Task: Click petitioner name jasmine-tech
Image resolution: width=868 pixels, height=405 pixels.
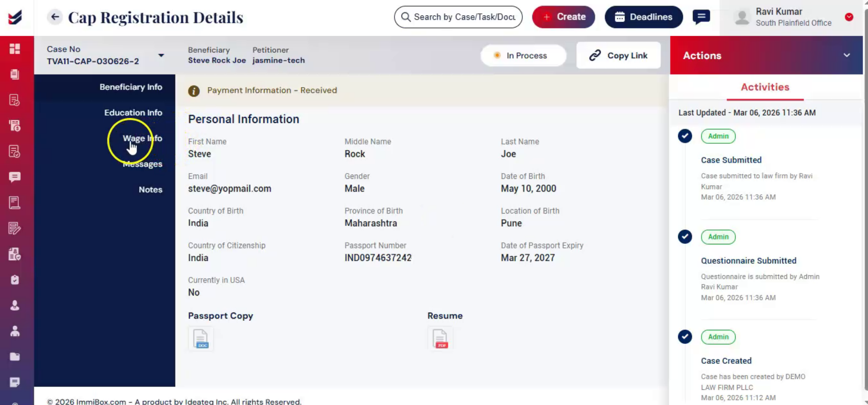Action: (278, 60)
